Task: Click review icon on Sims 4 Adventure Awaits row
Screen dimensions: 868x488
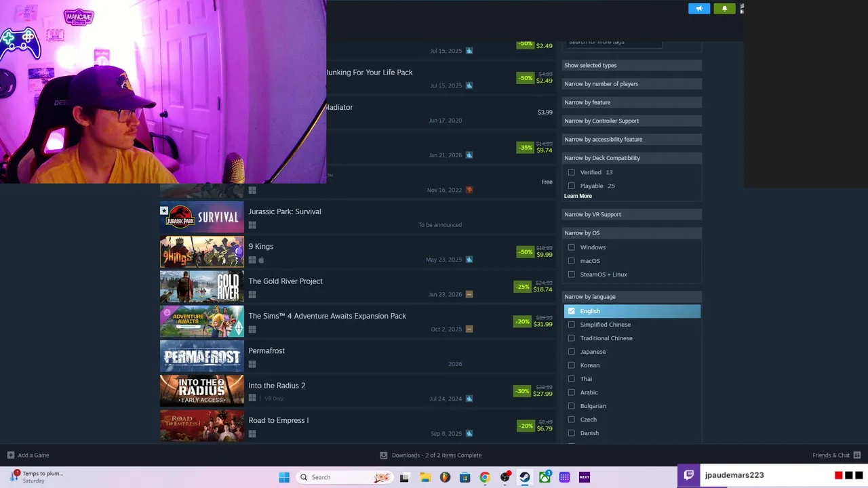Action: point(469,329)
